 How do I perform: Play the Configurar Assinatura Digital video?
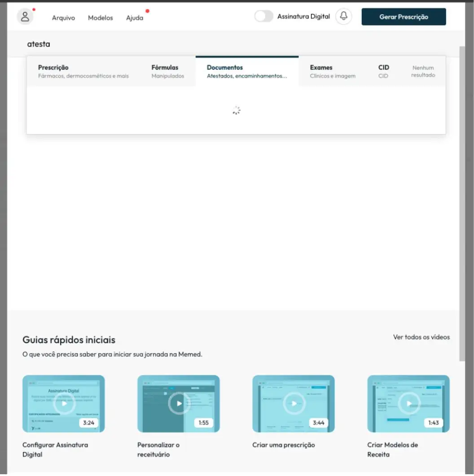pos(64,403)
